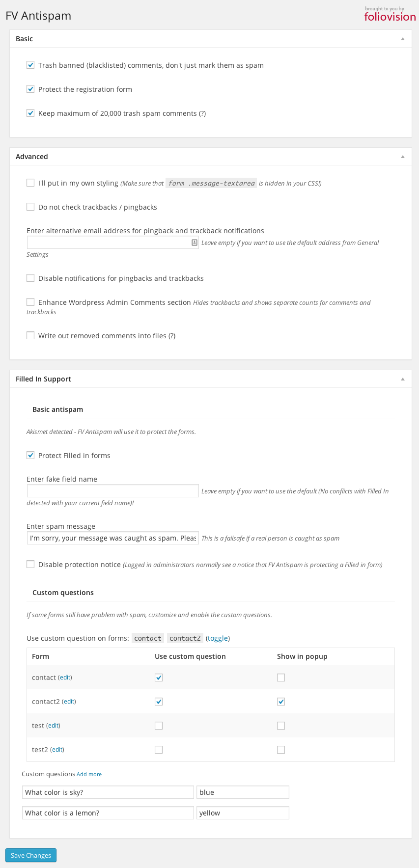Viewport: 419px width, 868px height.
Task: Uncheck Show in popup for contact2
Action: point(281,702)
